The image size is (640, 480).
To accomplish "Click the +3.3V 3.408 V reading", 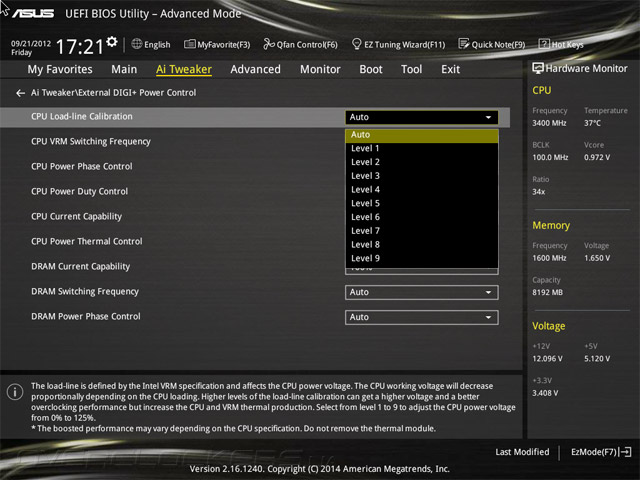I will [545, 393].
